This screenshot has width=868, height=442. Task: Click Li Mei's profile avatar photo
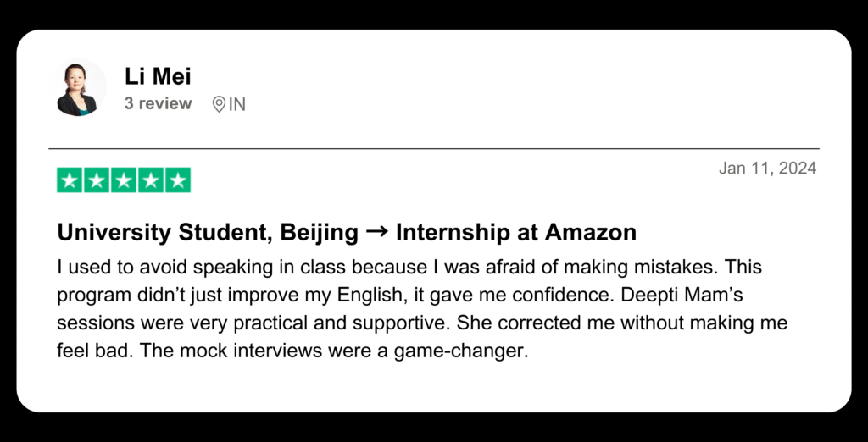coord(79,88)
